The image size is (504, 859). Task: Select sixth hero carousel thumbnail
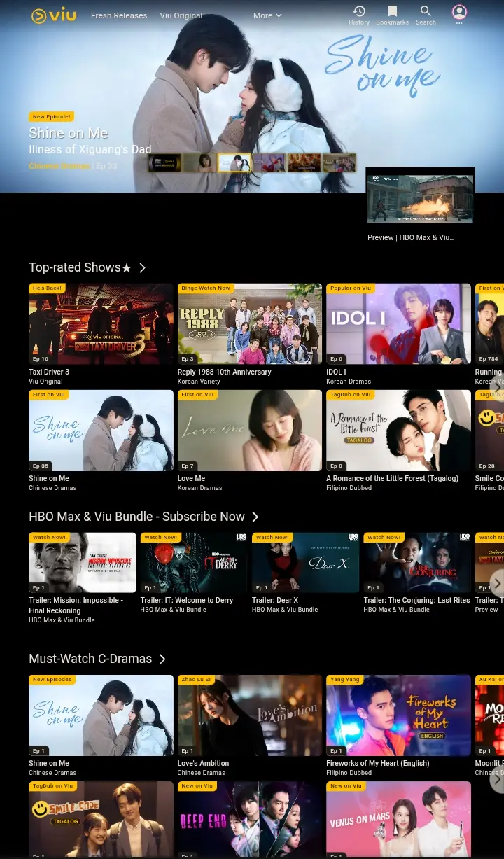point(339,163)
